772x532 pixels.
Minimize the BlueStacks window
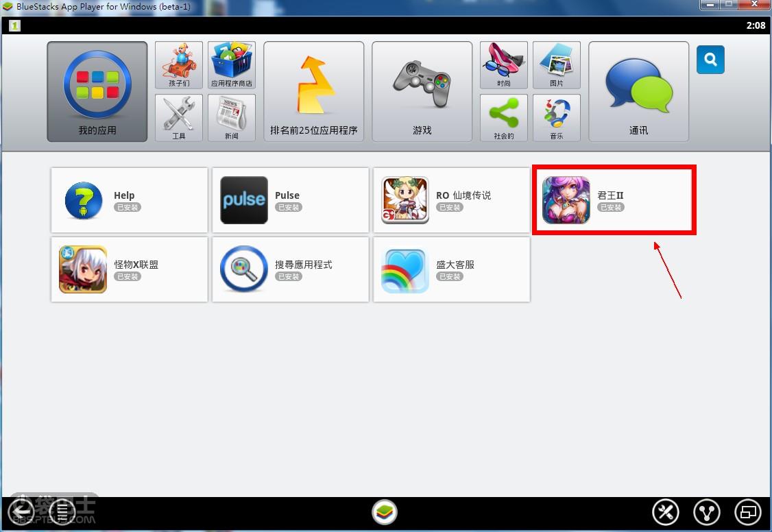pyautogui.click(x=710, y=5)
